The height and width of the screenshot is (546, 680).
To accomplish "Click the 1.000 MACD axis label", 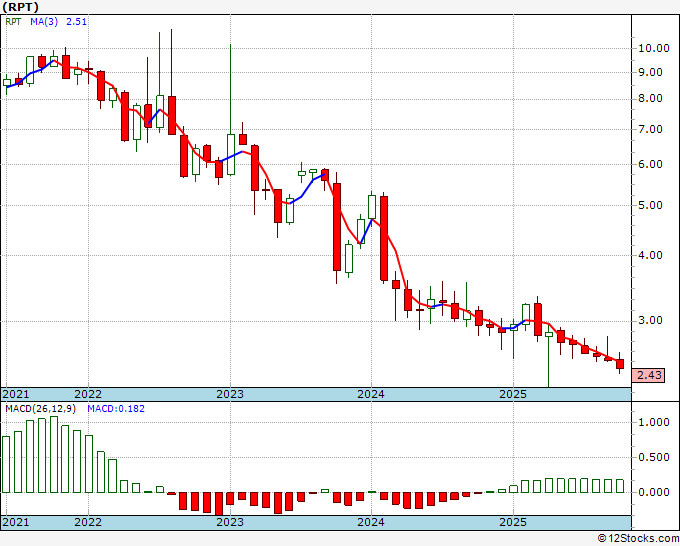I will pos(654,422).
